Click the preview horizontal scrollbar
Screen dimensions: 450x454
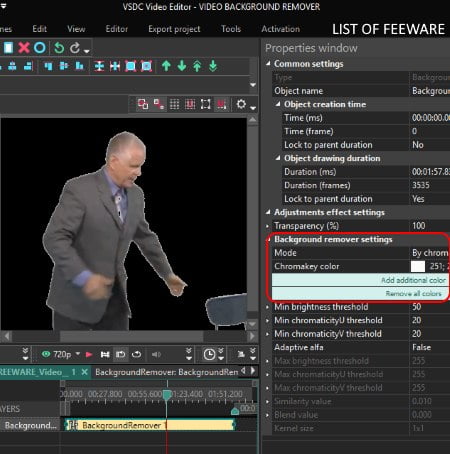pos(131,336)
